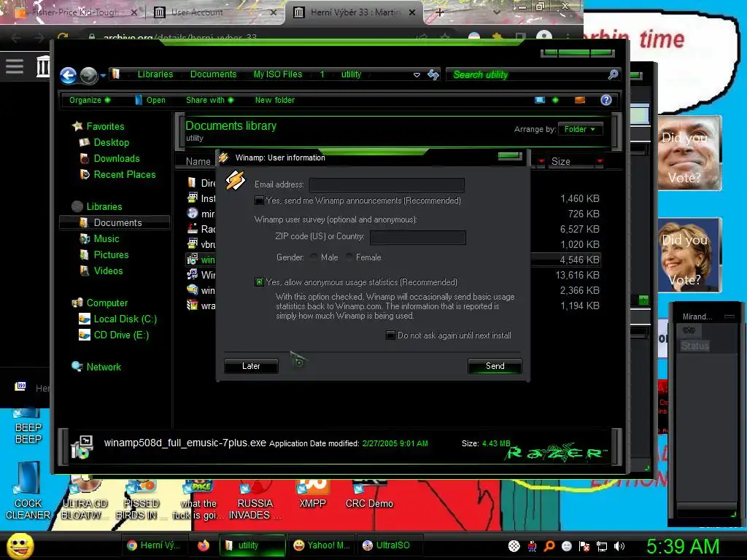The image size is (747, 560).
Task: Click the soccer ball tray icon
Action: [514, 546]
